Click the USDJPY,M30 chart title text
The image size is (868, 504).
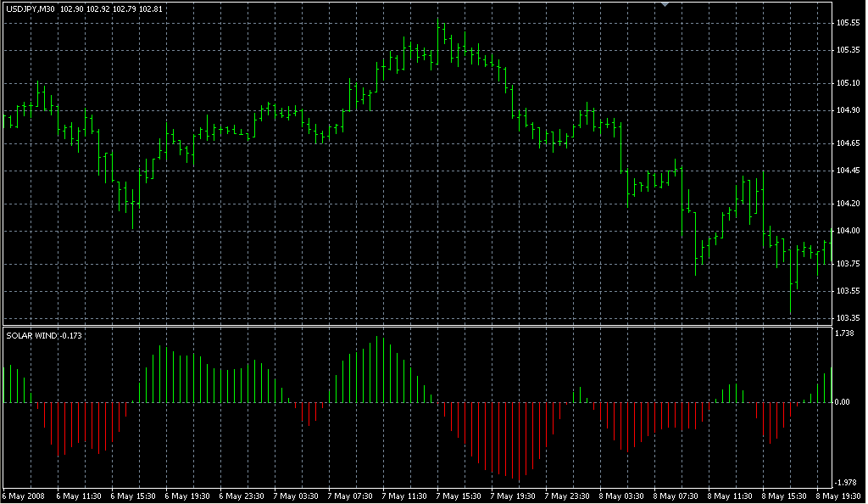pos(31,8)
